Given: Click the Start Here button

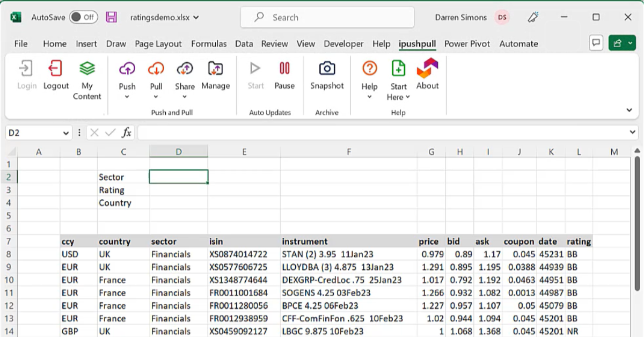Looking at the screenshot, I should pyautogui.click(x=398, y=80).
